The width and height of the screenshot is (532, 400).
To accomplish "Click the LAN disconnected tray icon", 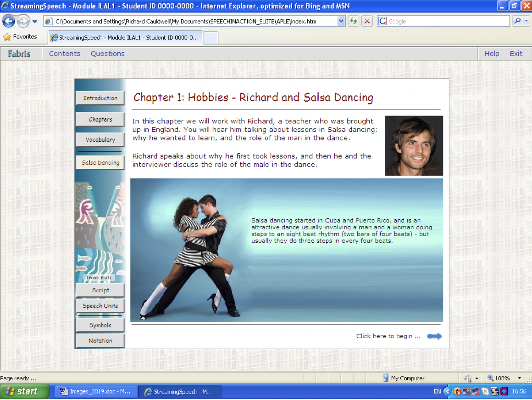I will 476,392.
